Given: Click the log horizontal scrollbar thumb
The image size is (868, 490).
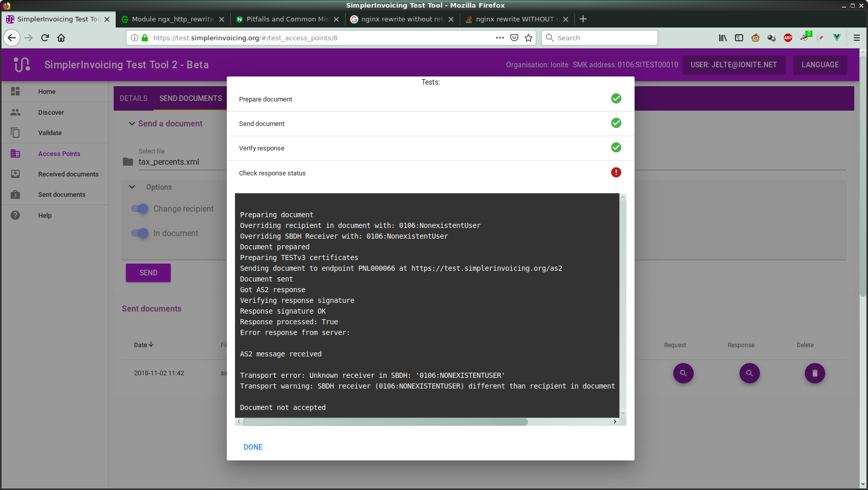Looking at the screenshot, I should (385, 422).
